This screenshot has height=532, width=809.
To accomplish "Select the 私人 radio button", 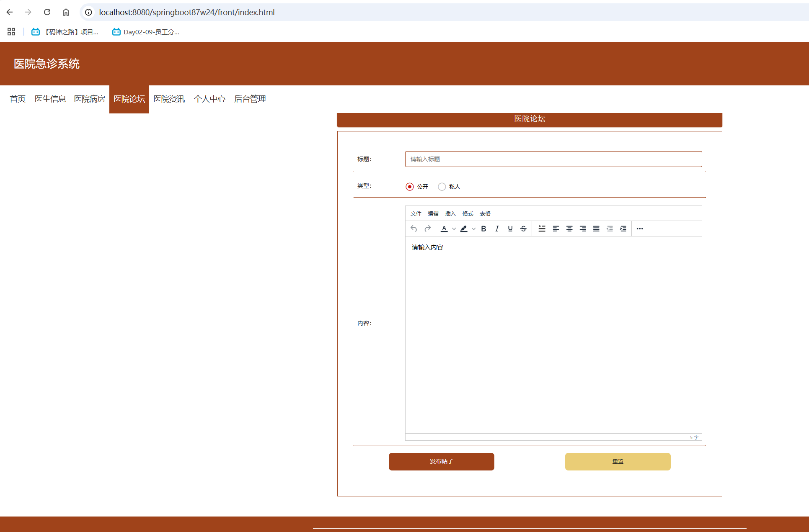I will click(x=442, y=187).
